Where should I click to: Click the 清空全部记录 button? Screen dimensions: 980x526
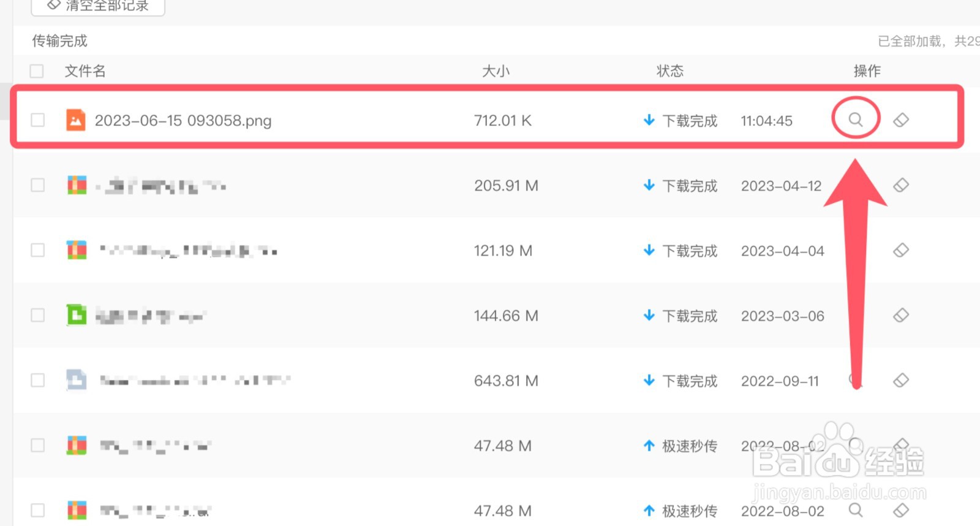pos(98,6)
